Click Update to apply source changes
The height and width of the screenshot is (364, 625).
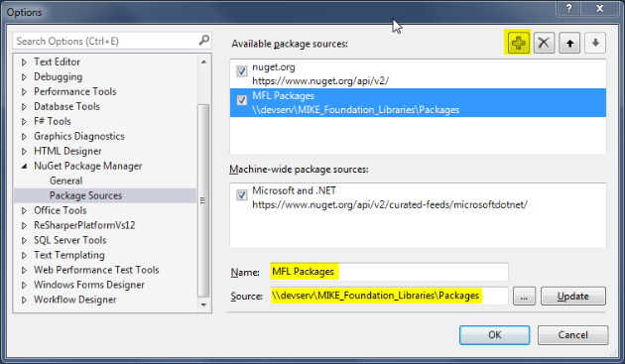point(573,297)
